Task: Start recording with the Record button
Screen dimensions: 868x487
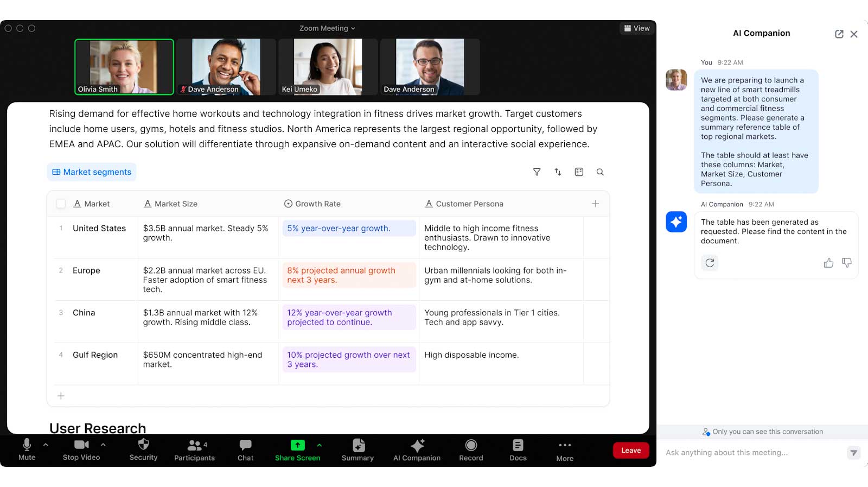Action: (x=471, y=450)
